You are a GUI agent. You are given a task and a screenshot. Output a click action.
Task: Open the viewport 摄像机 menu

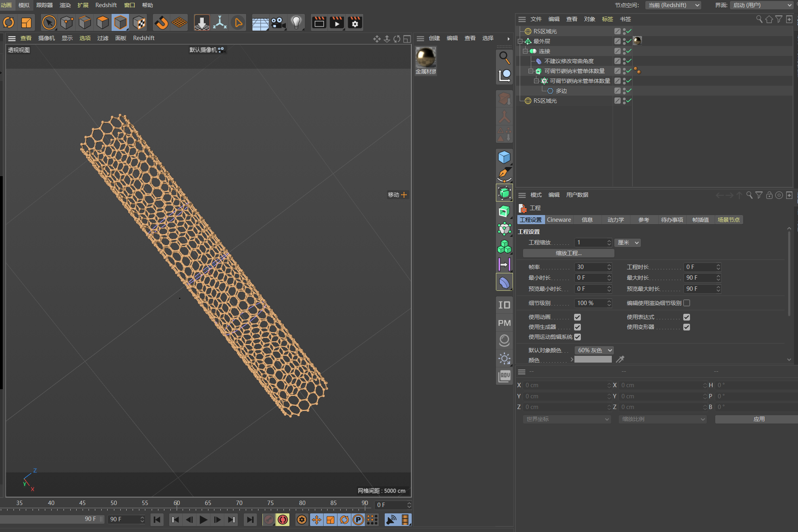tap(46, 38)
